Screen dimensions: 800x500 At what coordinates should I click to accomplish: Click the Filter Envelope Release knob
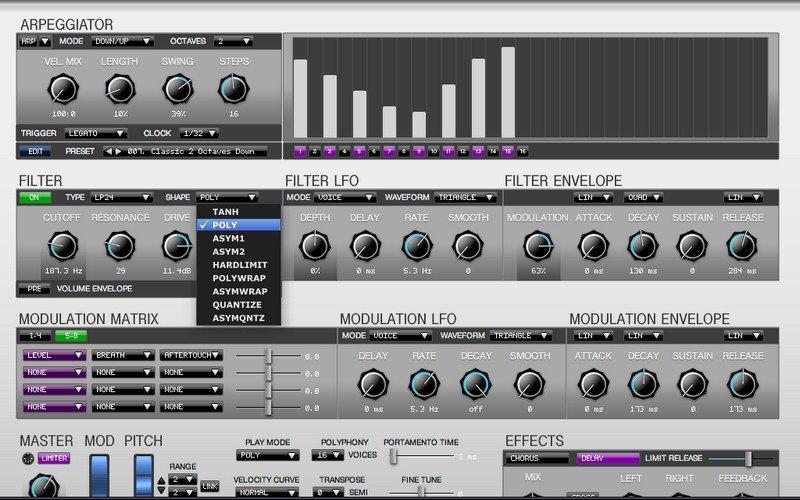741,246
